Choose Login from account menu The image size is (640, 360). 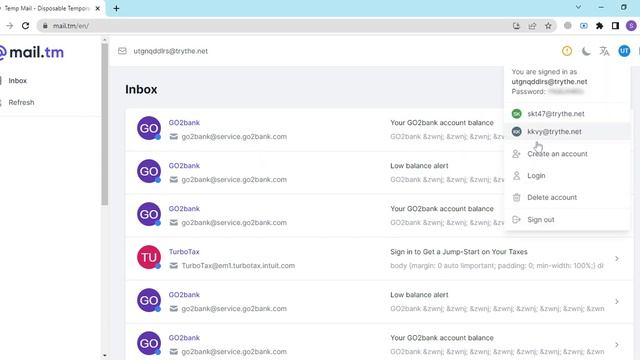coord(567,176)
